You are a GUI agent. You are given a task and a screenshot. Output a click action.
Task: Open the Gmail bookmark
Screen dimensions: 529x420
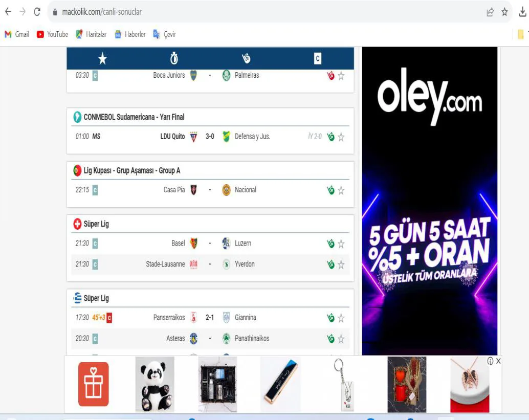(17, 34)
